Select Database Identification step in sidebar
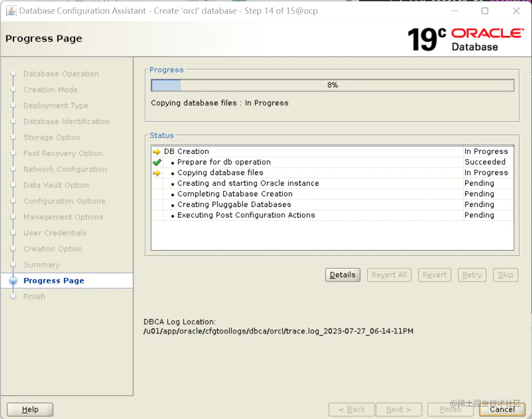Image resolution: width=532 pixels, height=419 pixels. pos(66,122)
